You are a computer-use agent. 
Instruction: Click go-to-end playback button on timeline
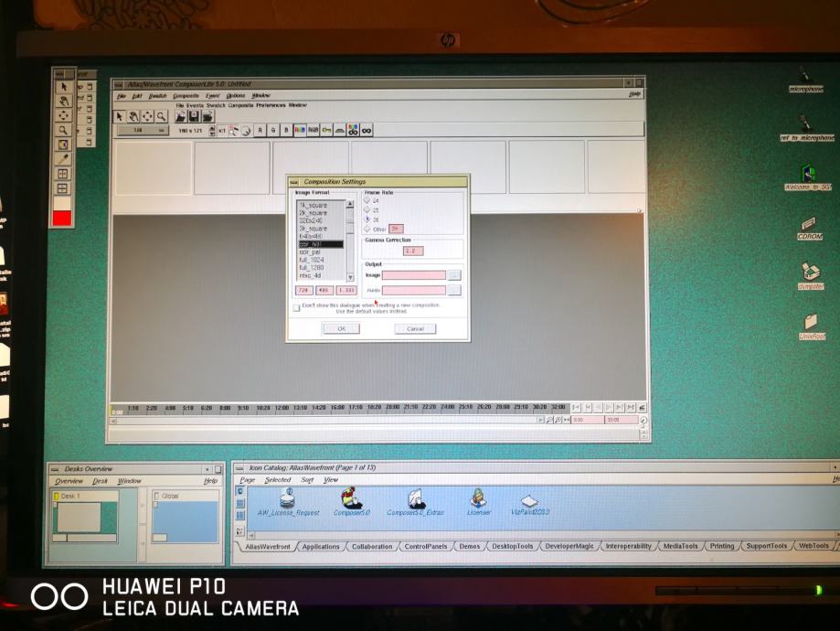pyautogui.click(x=631, y=408)
